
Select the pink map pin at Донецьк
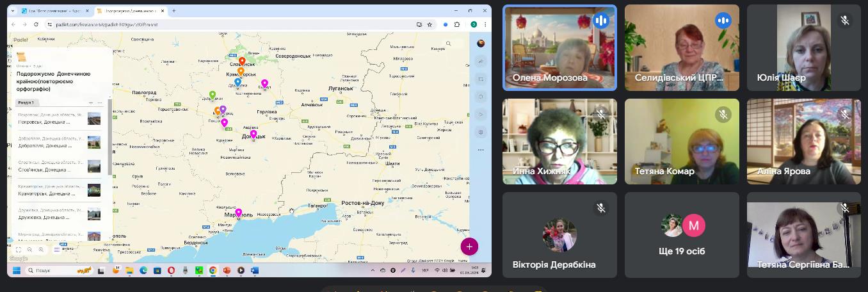click(x=253, y=134)
